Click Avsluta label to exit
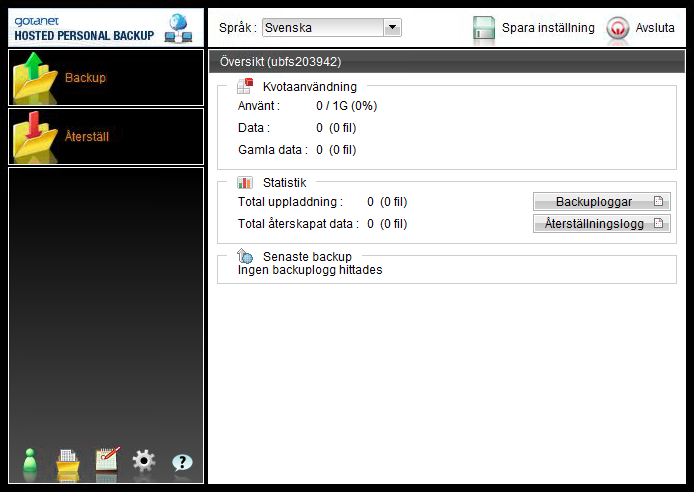The width and height of the screenshot is (694, 492). tap(655, 28)
